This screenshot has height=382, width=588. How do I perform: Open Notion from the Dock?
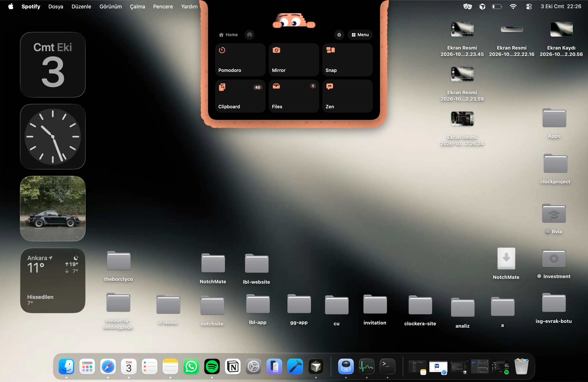233,366
